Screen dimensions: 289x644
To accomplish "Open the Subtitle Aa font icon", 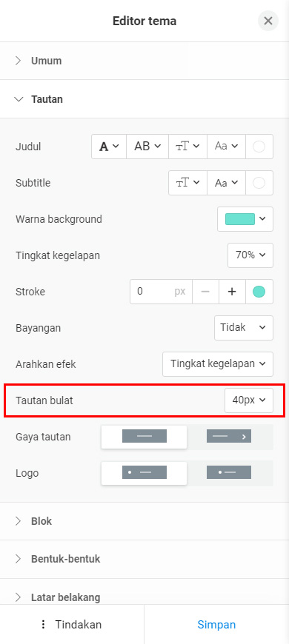I will (226, 183).
